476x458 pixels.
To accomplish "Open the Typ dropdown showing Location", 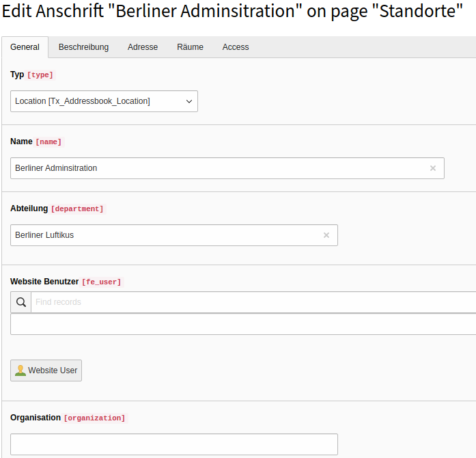I will coord(104,101).
